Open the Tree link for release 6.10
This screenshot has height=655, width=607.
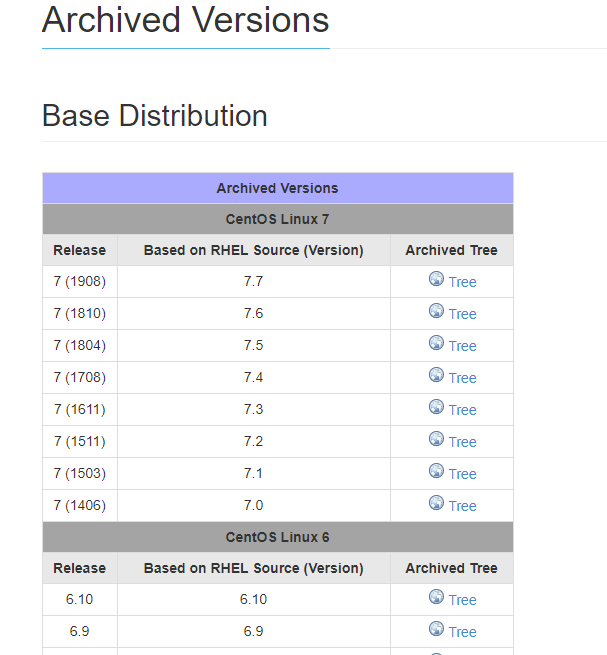click(x=462, y=600)
